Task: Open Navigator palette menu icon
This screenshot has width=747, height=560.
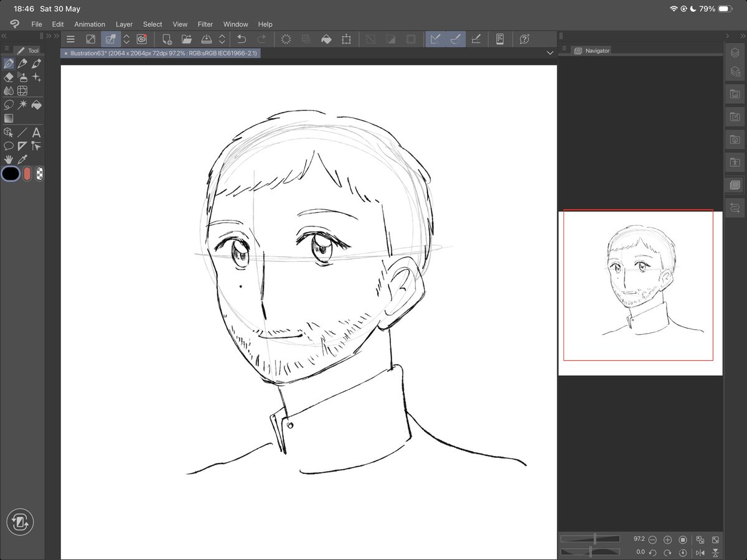Action: click(564, 49)
